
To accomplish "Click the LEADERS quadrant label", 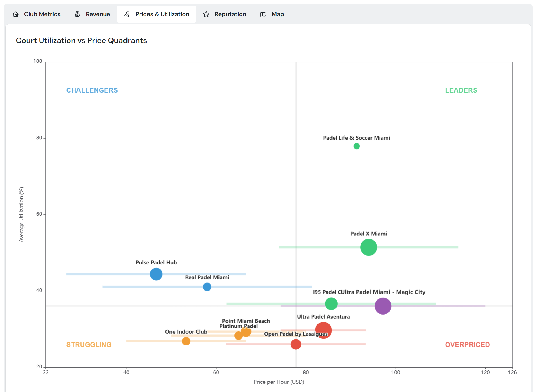I will 461,90.
